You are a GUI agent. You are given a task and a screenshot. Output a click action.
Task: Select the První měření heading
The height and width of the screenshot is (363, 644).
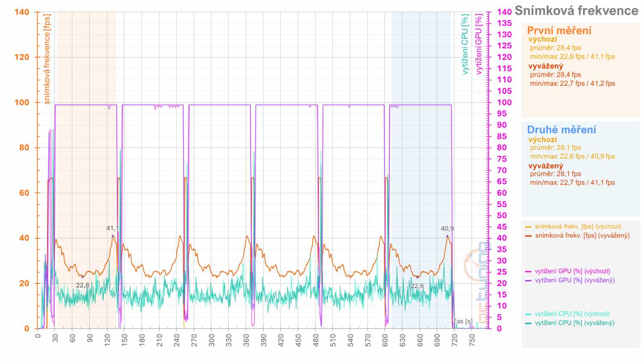tap(559, 31)
